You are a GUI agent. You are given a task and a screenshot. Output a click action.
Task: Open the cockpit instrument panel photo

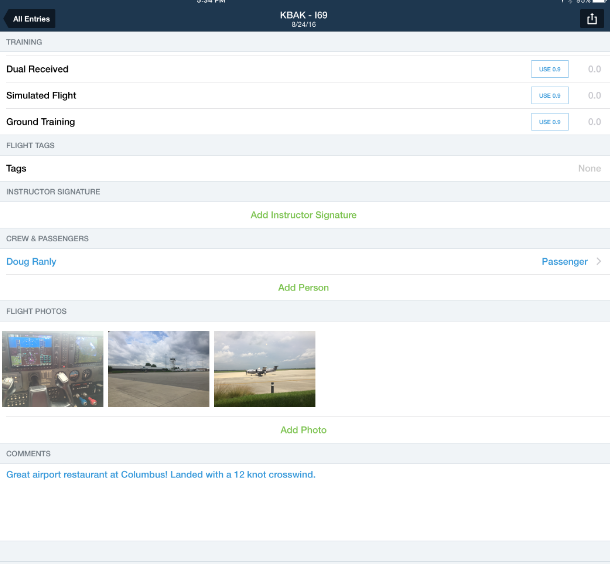tap(53, 369)
